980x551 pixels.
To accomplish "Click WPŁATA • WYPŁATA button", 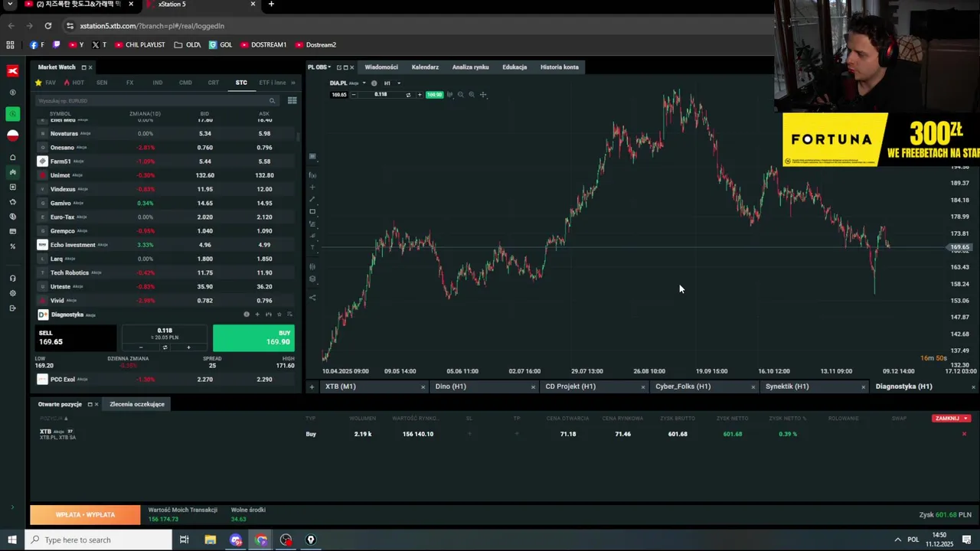I will [x=85, y=515].
